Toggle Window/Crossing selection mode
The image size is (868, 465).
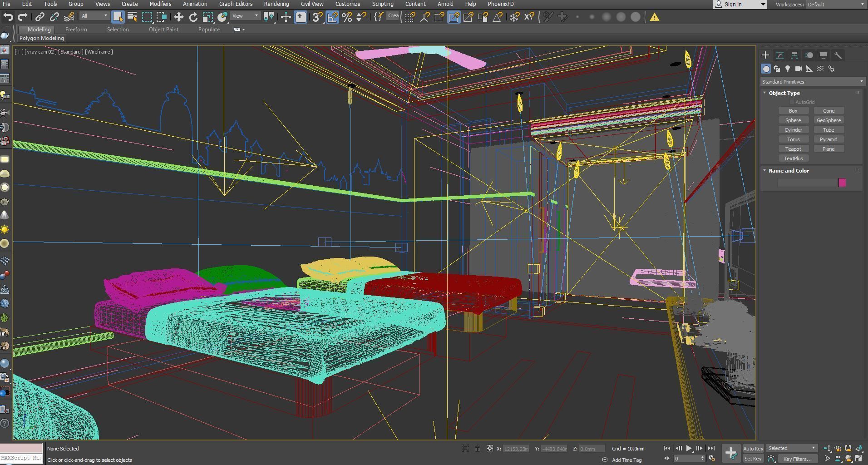point(161,17)
